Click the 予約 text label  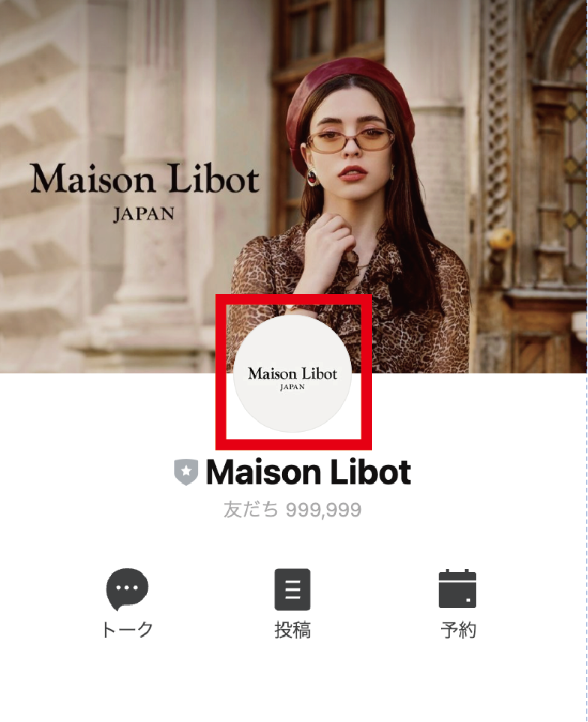click(458, 630)
